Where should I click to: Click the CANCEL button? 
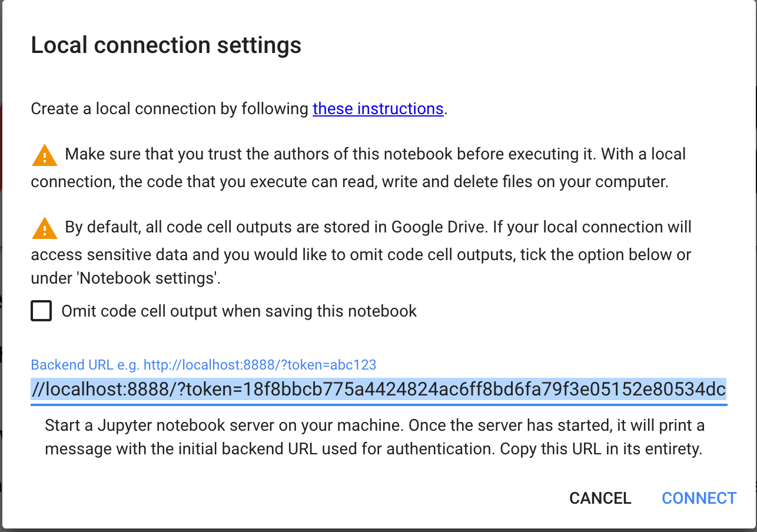click(600, 498)
